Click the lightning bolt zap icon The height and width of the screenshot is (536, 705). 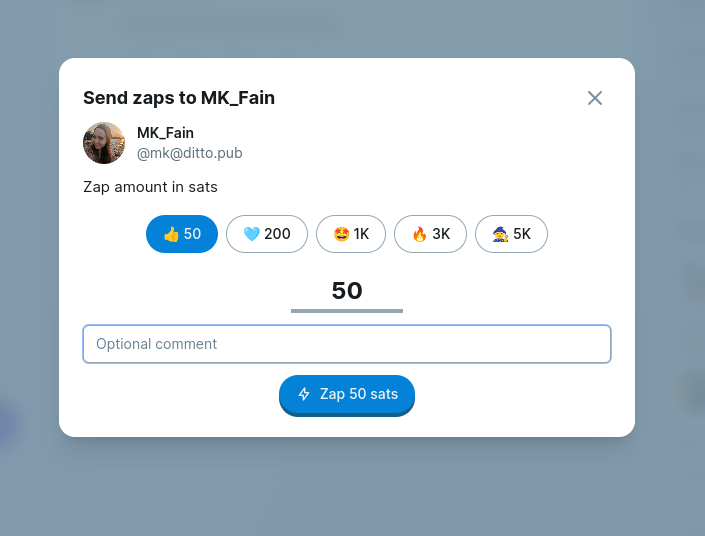305,394
